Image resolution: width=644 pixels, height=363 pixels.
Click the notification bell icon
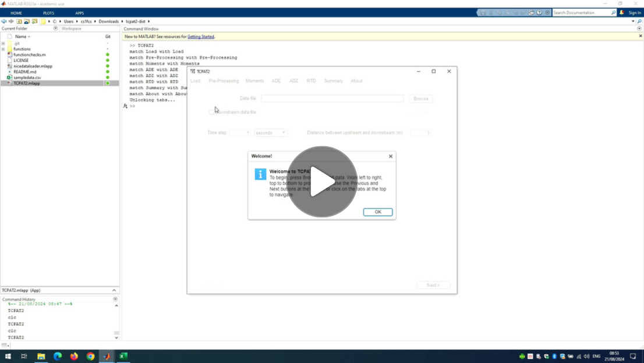point(622,13)
